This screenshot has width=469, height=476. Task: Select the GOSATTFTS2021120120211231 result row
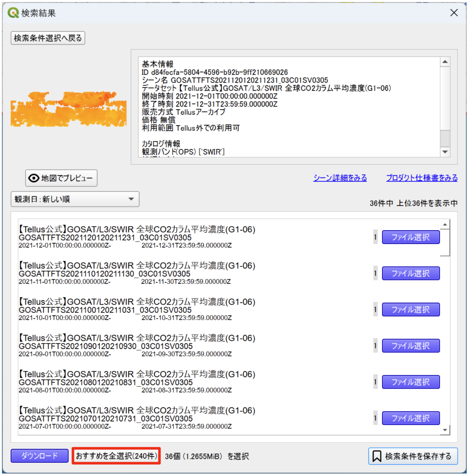137,237
